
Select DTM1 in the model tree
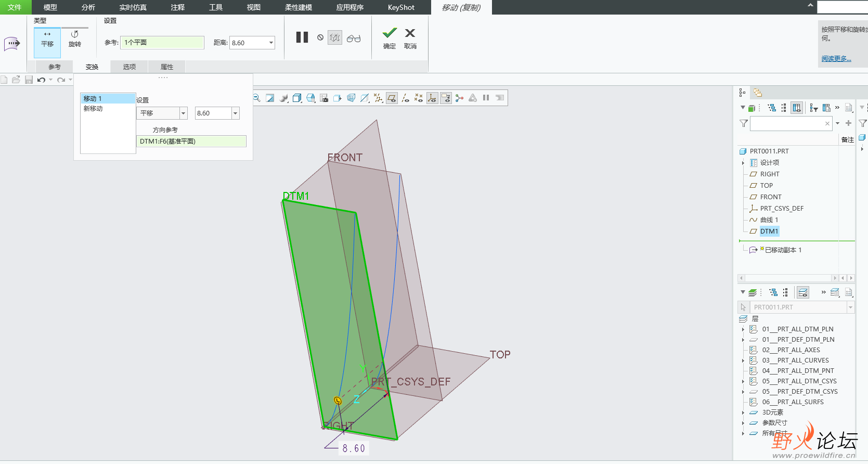[x=769, y=231]
